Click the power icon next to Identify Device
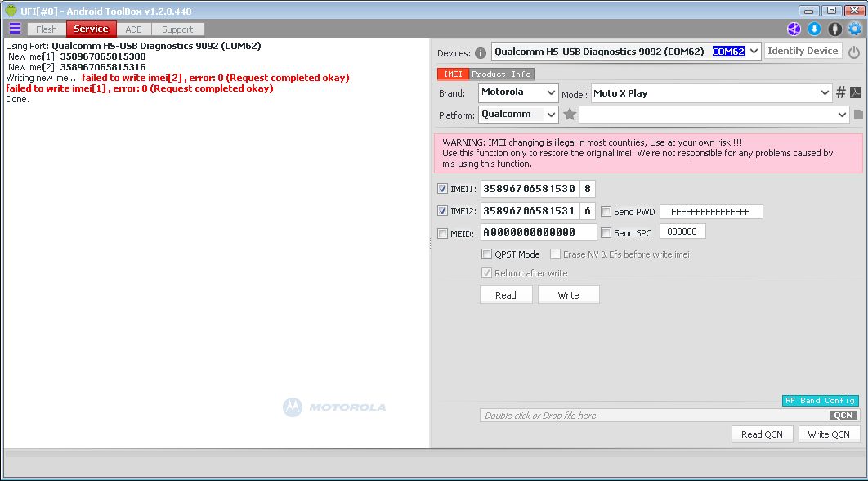 point(854,52)
